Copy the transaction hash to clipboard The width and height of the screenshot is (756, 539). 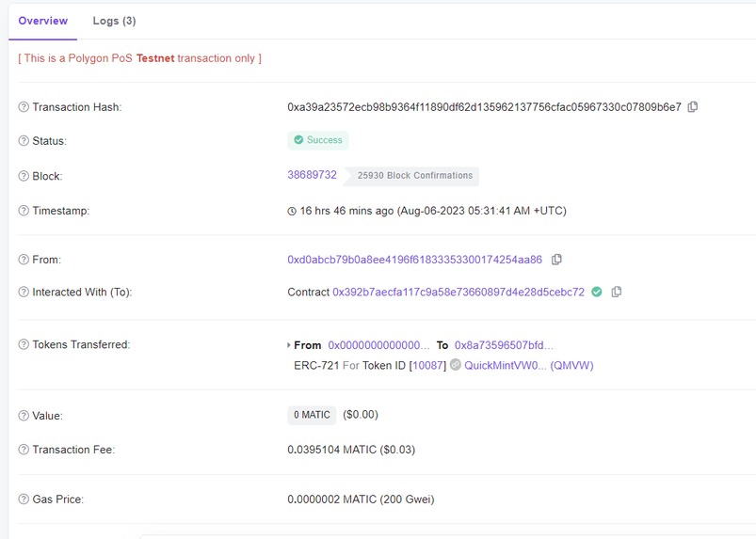click(x=693, y=107)
